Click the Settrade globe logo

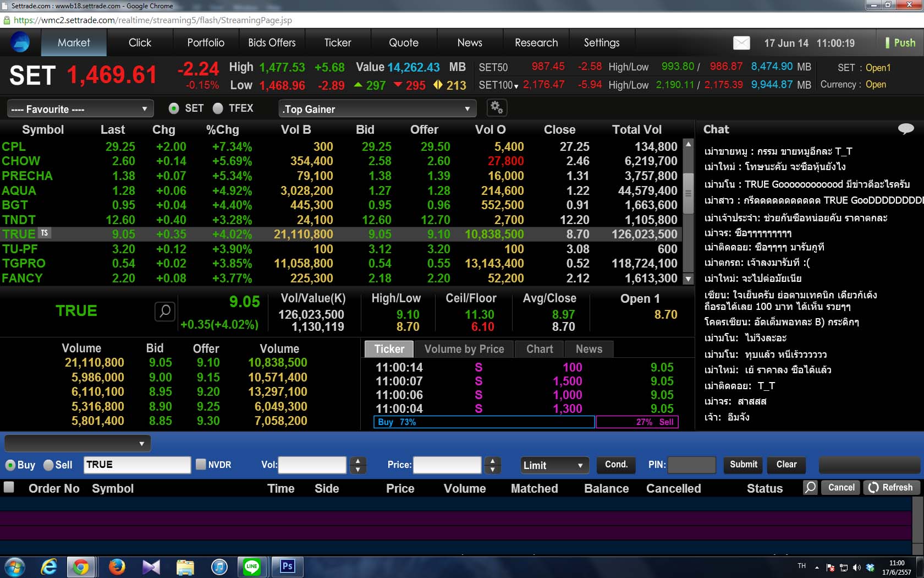20,42
